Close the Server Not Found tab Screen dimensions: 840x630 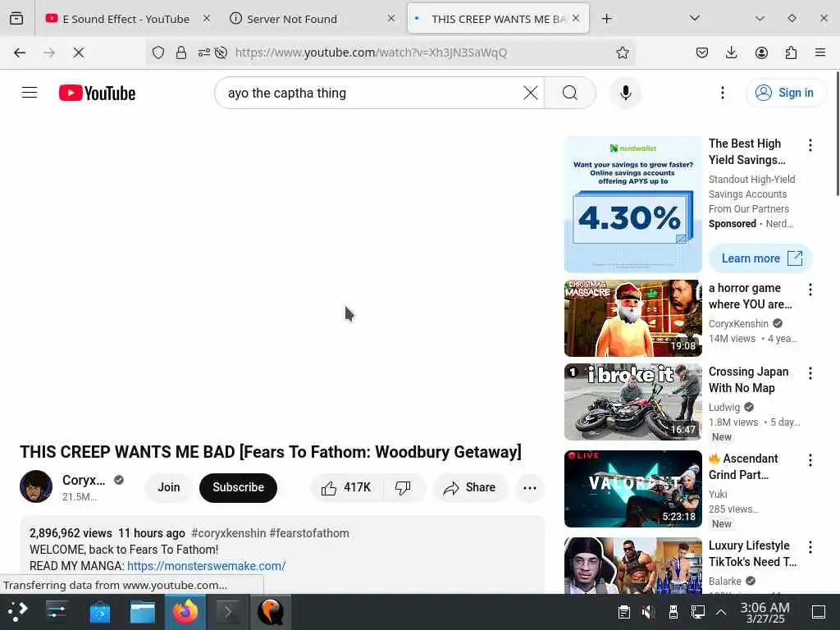pos(391,18)
